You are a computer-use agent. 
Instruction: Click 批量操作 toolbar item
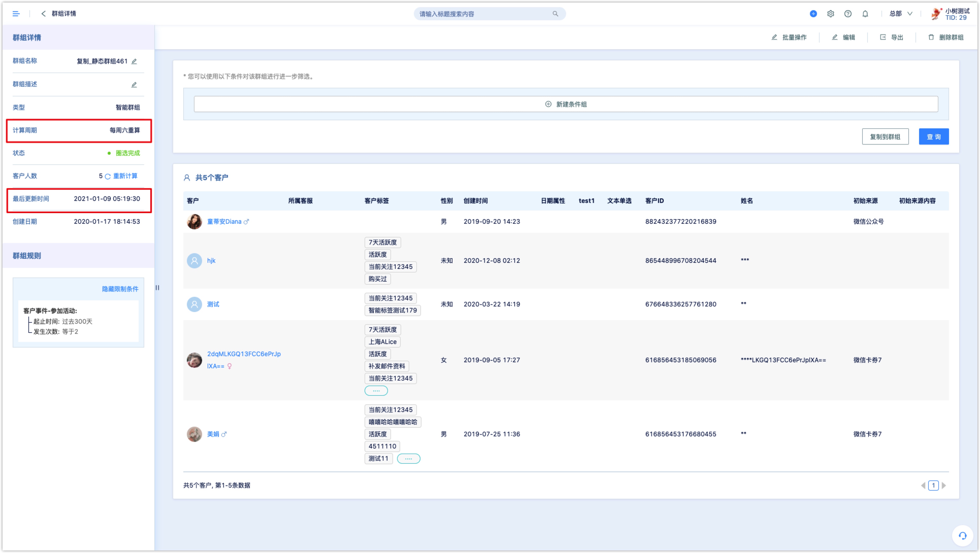789,37
